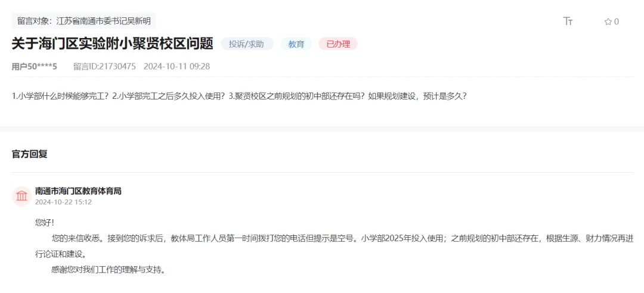The height and width of the screenshot is (293, 644).
Task: Click the title 关于海门区实验附小聚贤校区问题
Action: [113, 43]
